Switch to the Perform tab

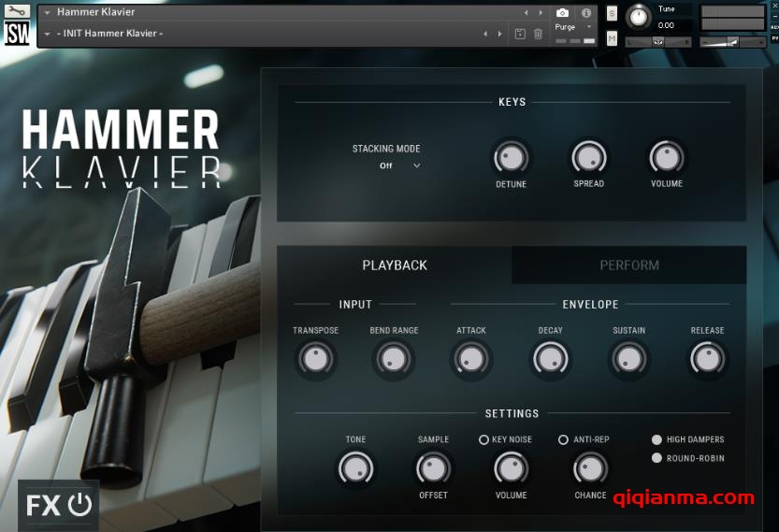pyautogui.click(x=629, y=266)
